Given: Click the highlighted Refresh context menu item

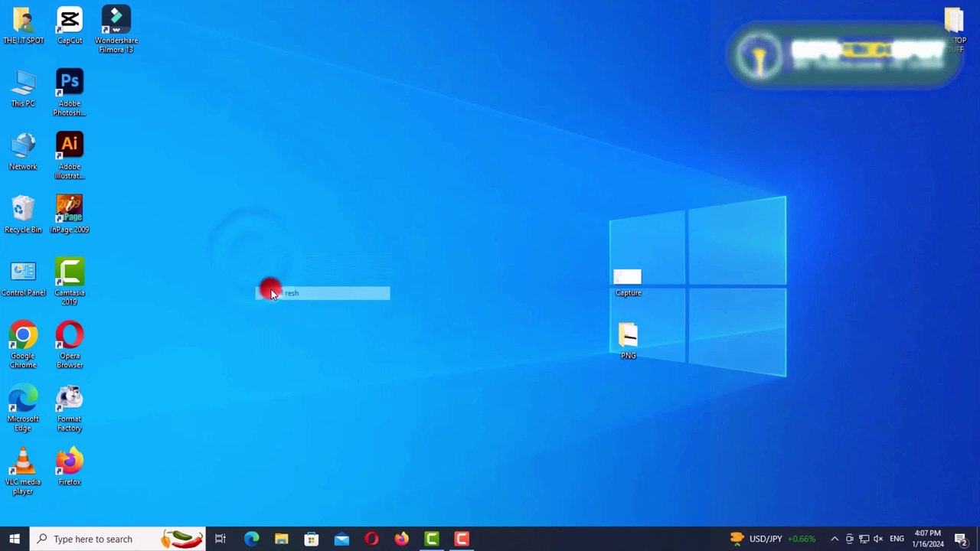Looking at the screenshot, I should (322, 293).
